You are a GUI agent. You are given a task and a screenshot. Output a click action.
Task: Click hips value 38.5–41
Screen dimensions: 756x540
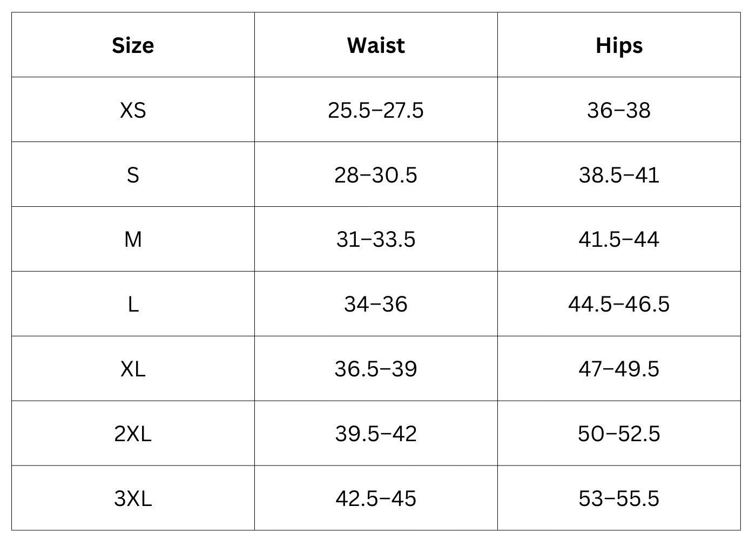click(619, 175)
